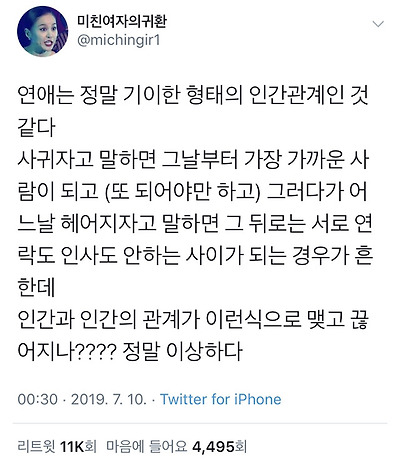Click the Twitter for iPhone source link

[x=221, y=399]
